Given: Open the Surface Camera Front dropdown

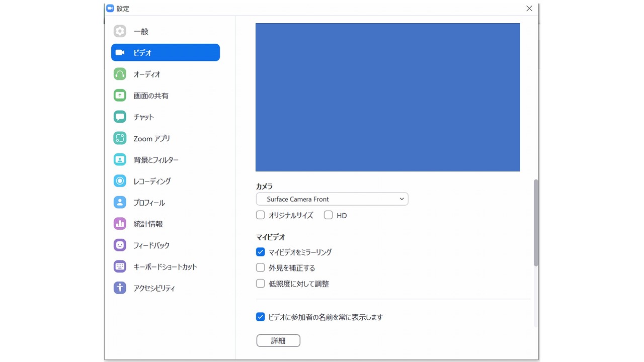Looking at the screenshot, I should (x=332, y=199).
